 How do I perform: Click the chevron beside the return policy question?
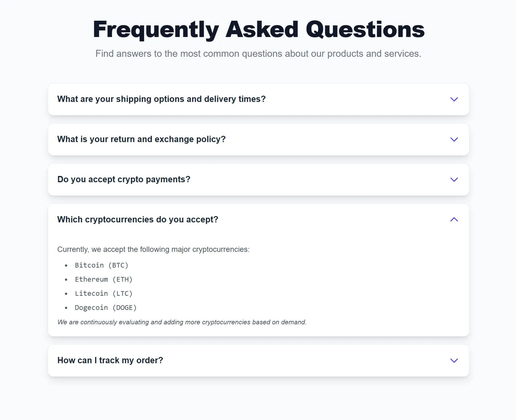tap(454, 140)
